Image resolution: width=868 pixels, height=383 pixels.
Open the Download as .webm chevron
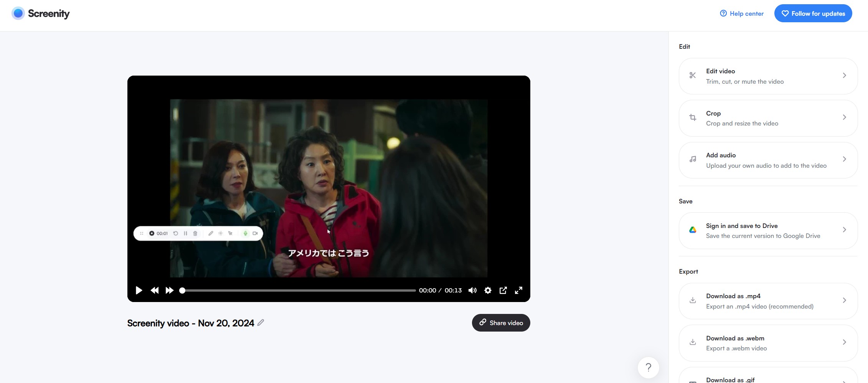(x=844, y=342)
